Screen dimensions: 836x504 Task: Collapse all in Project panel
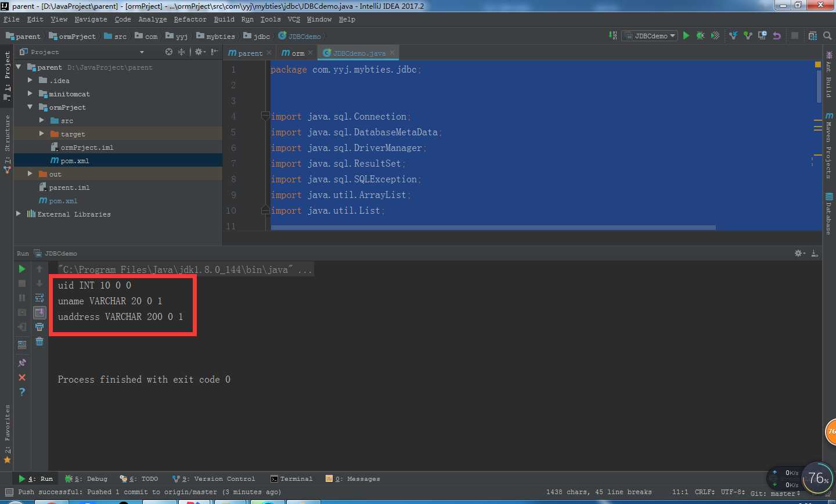(x=181, y=52)
